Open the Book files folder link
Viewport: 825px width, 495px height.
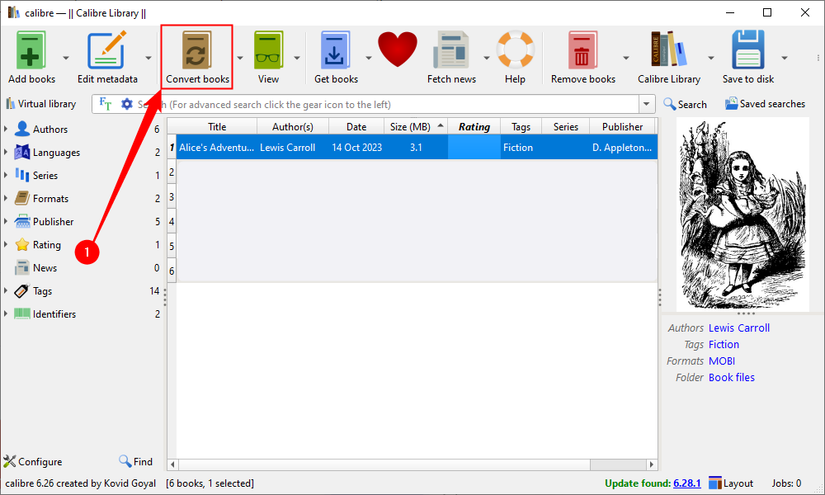[x=731, y=377]
